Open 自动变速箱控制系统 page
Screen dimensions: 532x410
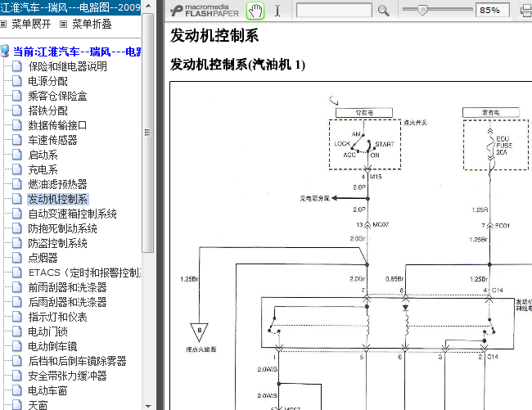pyautogui.click(x=73, y=214)
